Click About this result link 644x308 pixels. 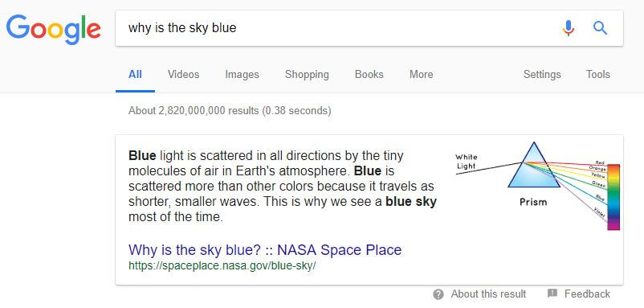(x=488, y=294)
